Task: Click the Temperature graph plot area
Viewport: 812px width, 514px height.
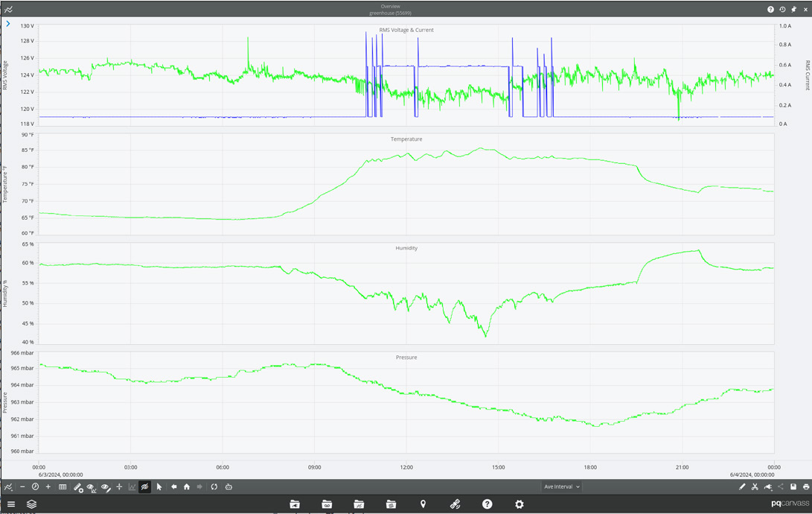Action: (406, 185)
